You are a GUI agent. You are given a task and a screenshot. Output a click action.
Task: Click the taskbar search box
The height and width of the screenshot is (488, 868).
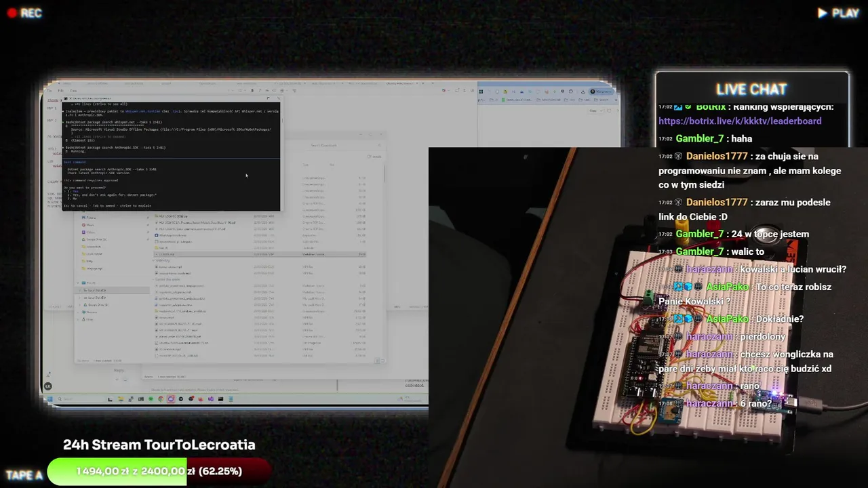(80, 399)
